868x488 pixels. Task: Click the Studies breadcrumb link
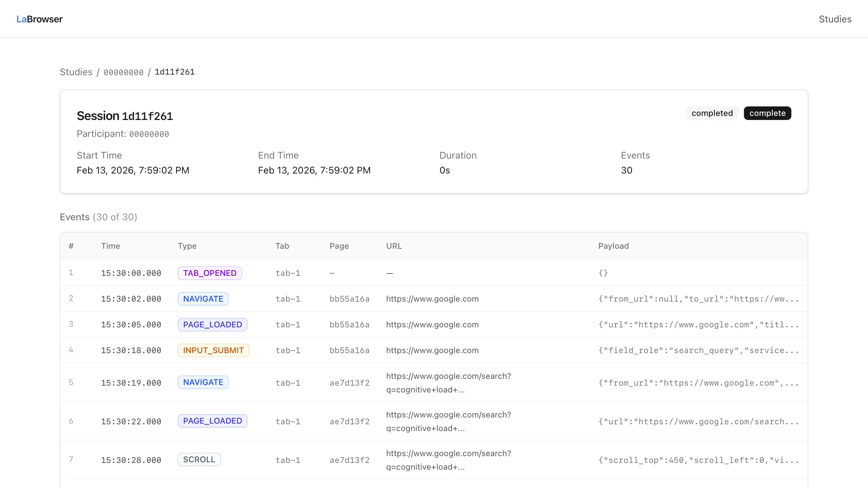pyautogui.click(x=76, y=72)
